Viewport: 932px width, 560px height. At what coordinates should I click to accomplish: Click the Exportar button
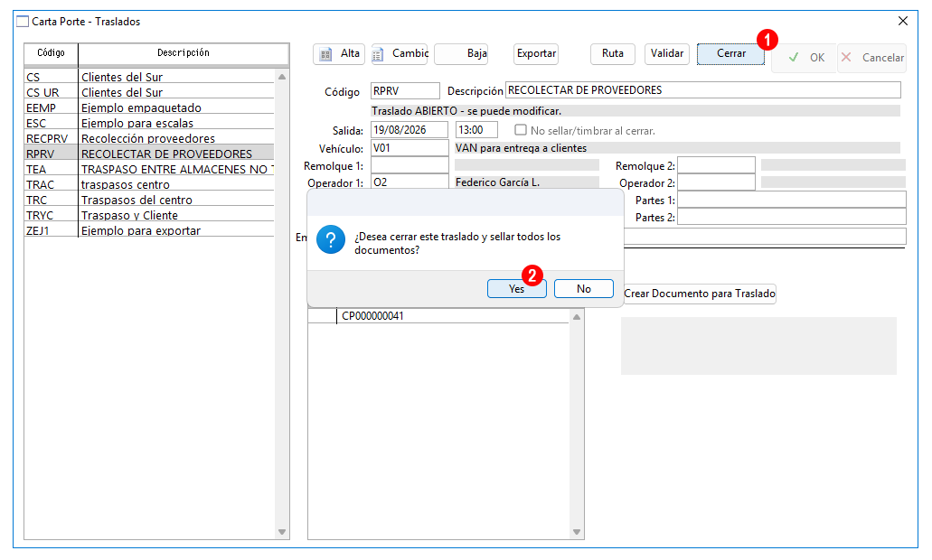[536, 54]
